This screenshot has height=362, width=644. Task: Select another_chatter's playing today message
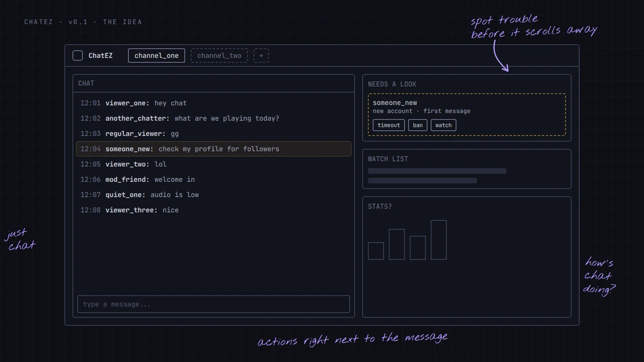214,118
